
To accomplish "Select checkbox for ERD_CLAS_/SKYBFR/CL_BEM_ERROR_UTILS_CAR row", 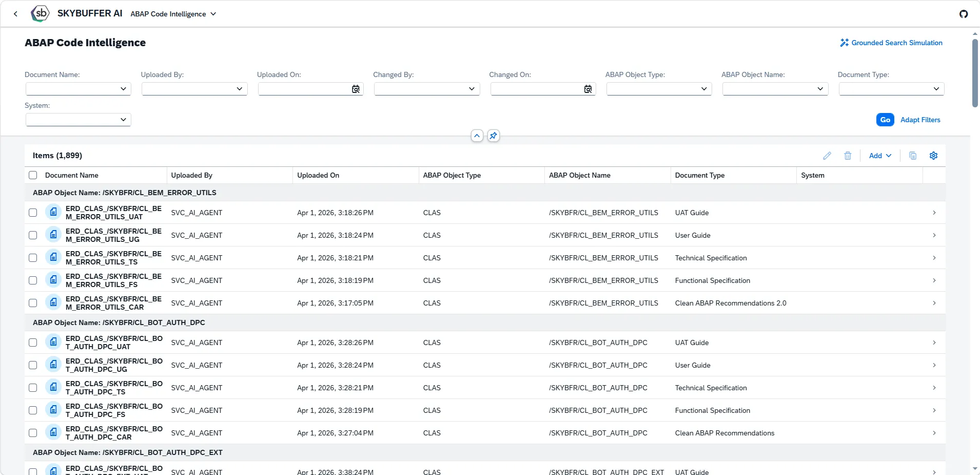I will click(33, 303).
